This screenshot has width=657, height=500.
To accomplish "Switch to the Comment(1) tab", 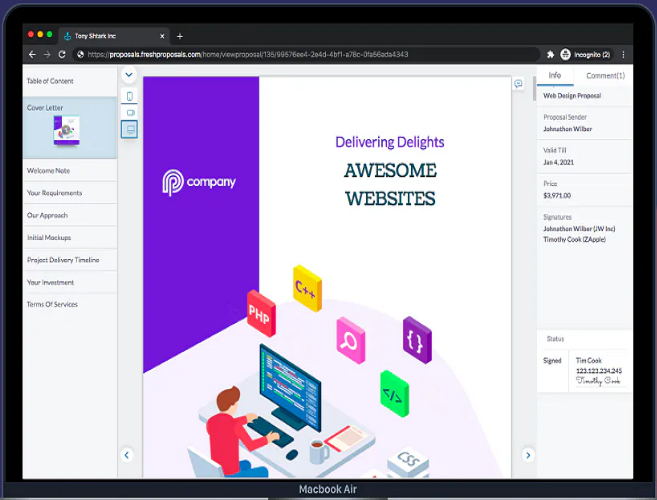I will click(605, 75).
